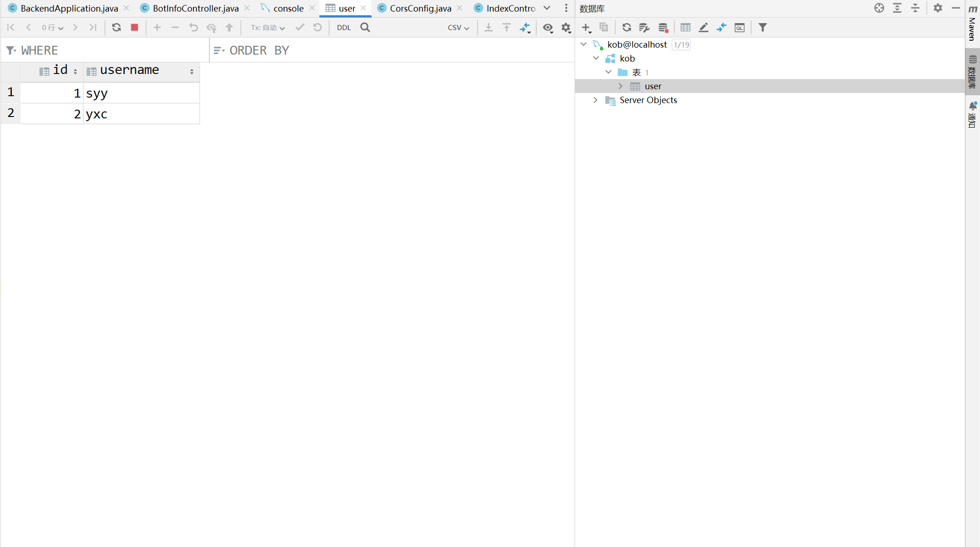Image resolution: width=980 pixels, height=547 pixels.
Task: Delete the selected row
Action: 175,28
